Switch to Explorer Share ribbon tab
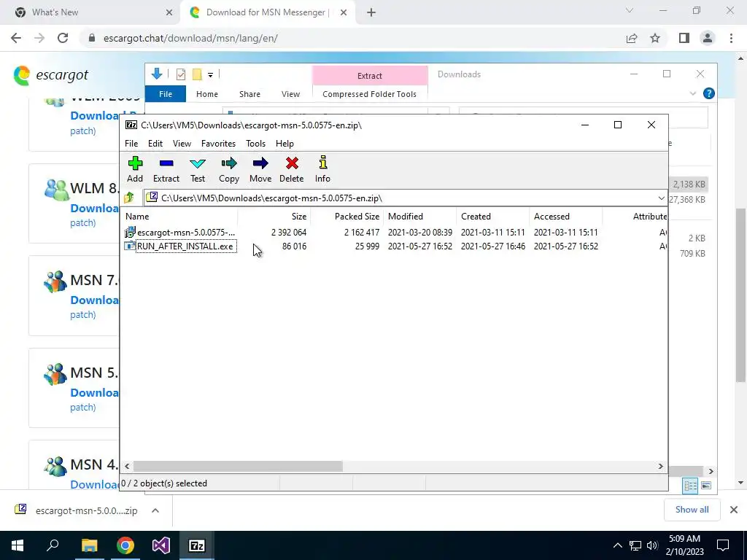The image size is (747, 560). pos(249,94)
